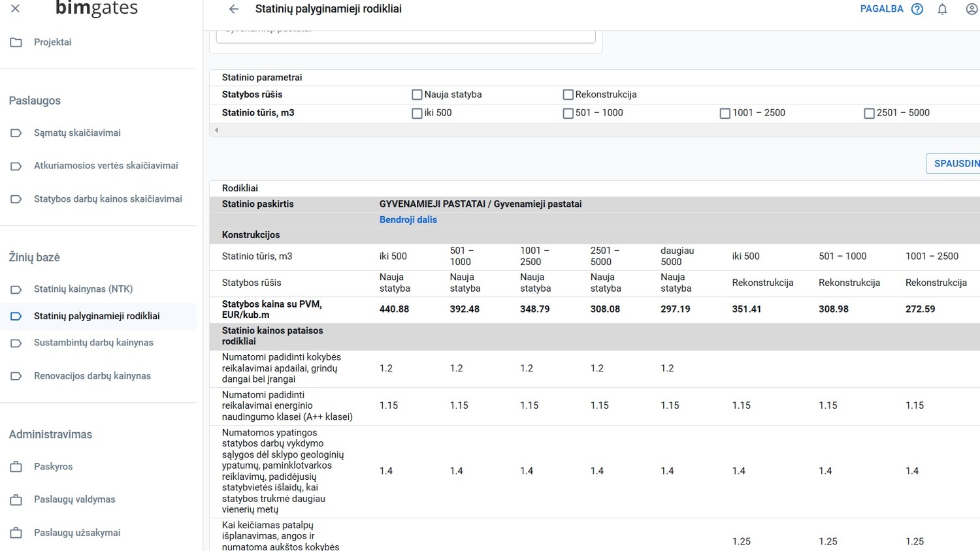
Task: Check the Rekonstrukcija checkbox
Action: coord(568,95)
